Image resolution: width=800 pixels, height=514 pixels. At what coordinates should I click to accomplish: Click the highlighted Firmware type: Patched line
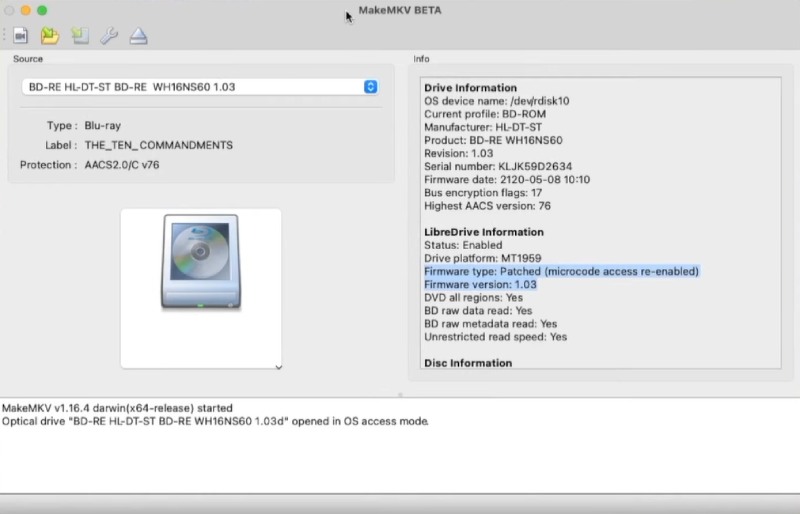click(561, 272)
